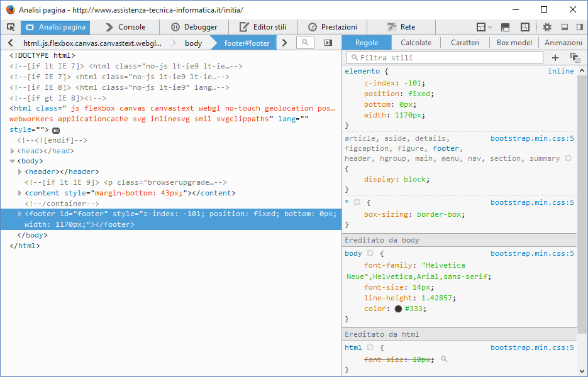Highlight elements matching * selector

point(357,202)
